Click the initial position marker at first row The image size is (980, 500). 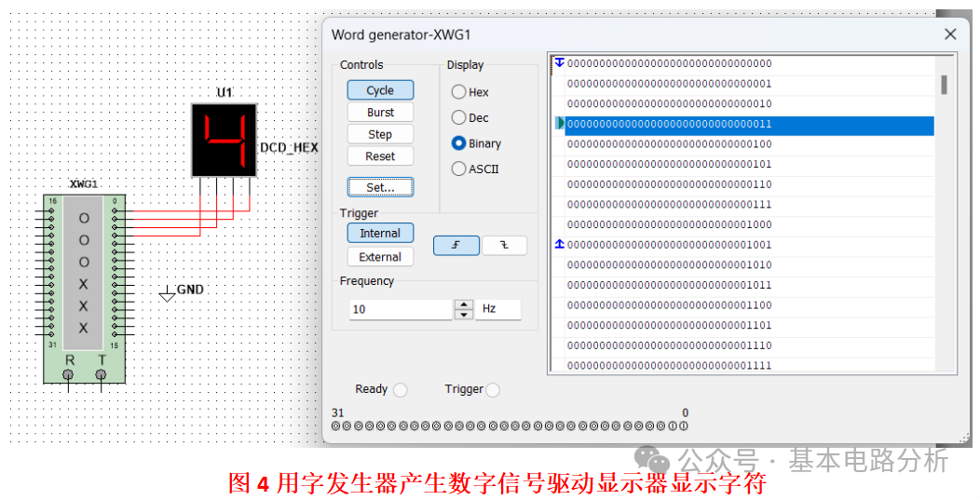(559, 62)
